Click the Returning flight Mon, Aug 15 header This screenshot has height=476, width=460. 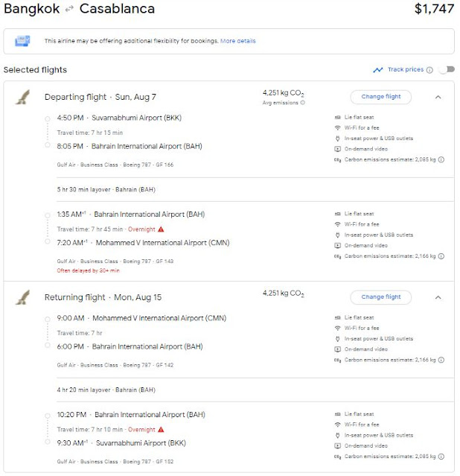pos(103,298)
